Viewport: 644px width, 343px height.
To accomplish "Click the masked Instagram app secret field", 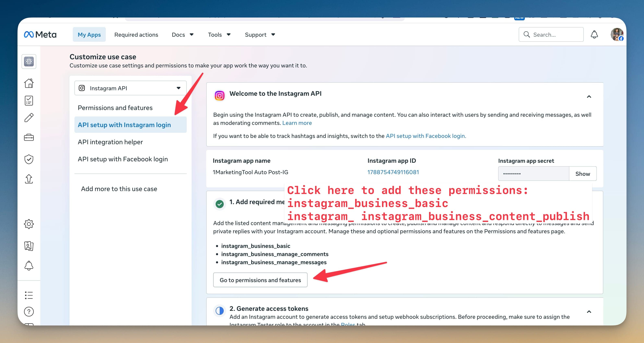I will [x=534, y=174].
